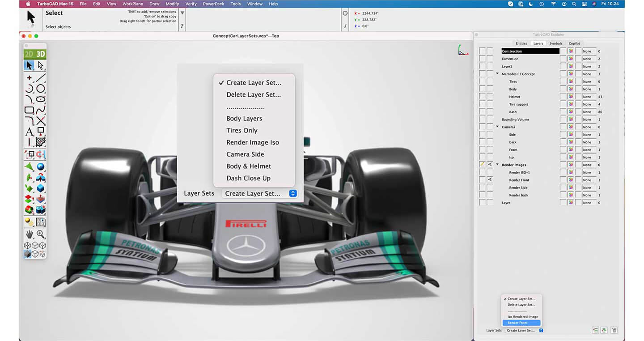Open the None dropdown on Bounding Volume row
This screenshot has height=341, width=644.
[589, 119]
